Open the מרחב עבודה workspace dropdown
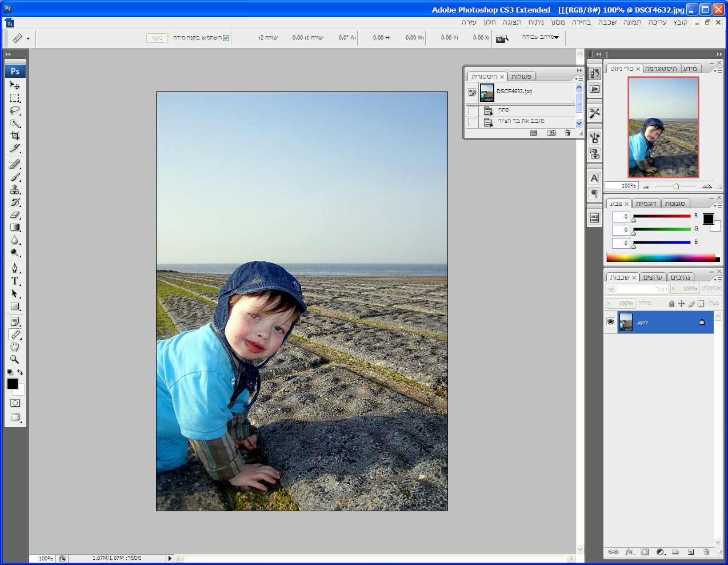 click(x=540, y=37)
